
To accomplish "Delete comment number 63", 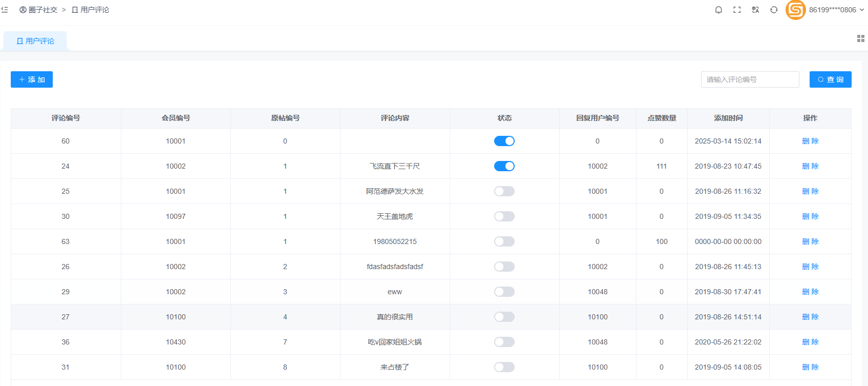I will [810, 241].
